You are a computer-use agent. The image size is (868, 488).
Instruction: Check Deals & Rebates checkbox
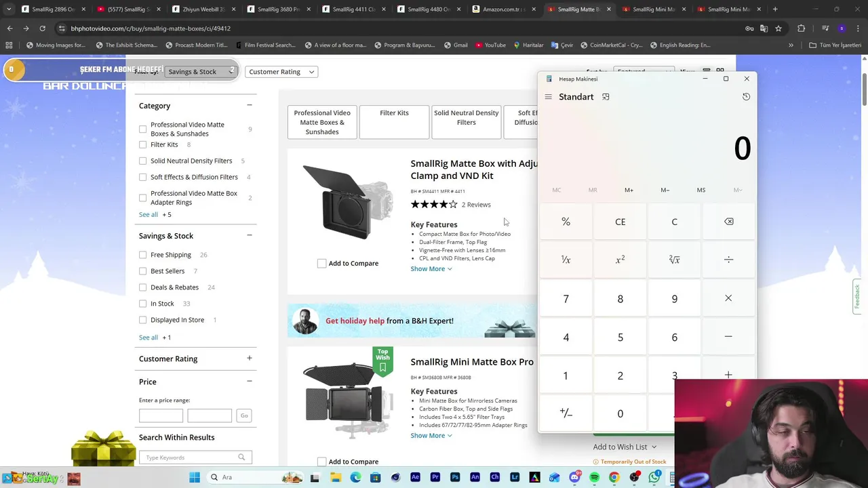[142, 287]
